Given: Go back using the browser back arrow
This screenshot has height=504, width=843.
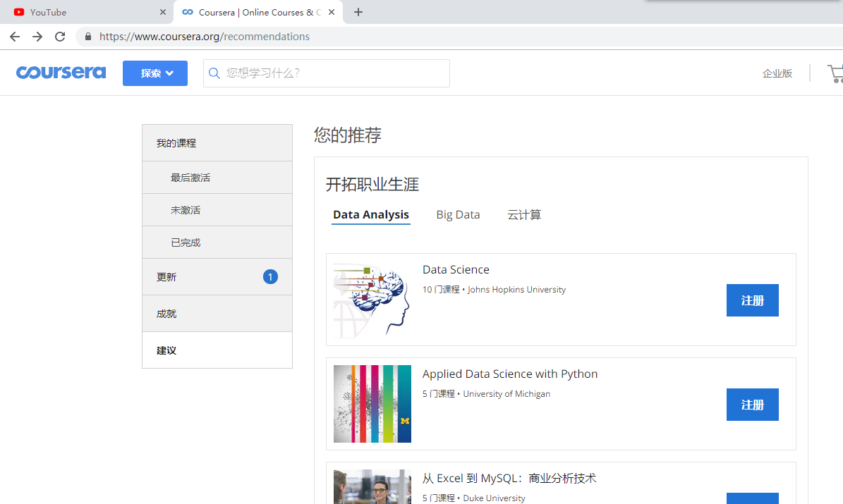Looking at the screenshot, I should pyautogui.click(x=15, y=37).
